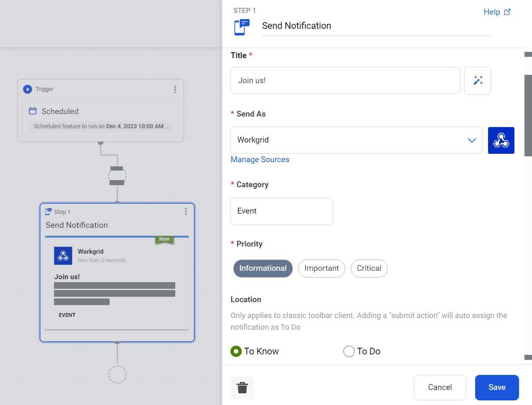Click the Trigger play icon
Viewport: 532px width, 405px height.
click(x=28, y=89)
